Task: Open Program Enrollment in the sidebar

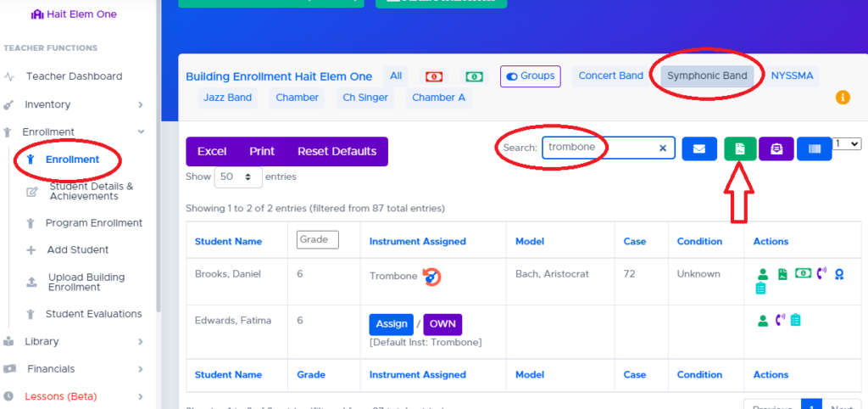Action: click(x=93, y=223)
